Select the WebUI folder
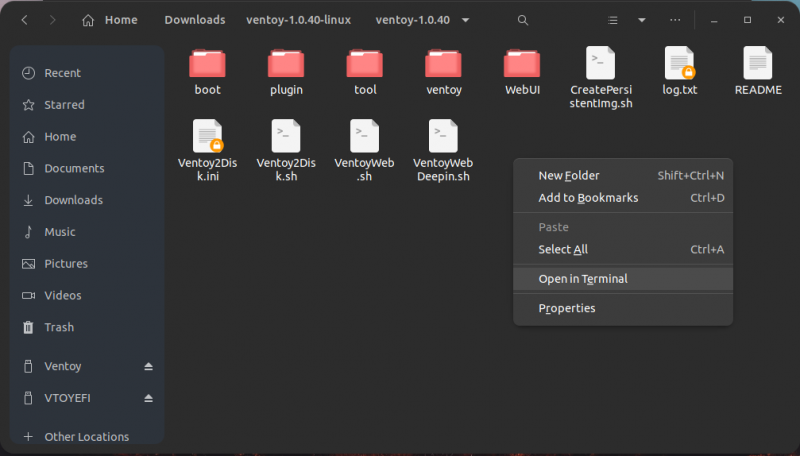 click(x=522, y=72)
